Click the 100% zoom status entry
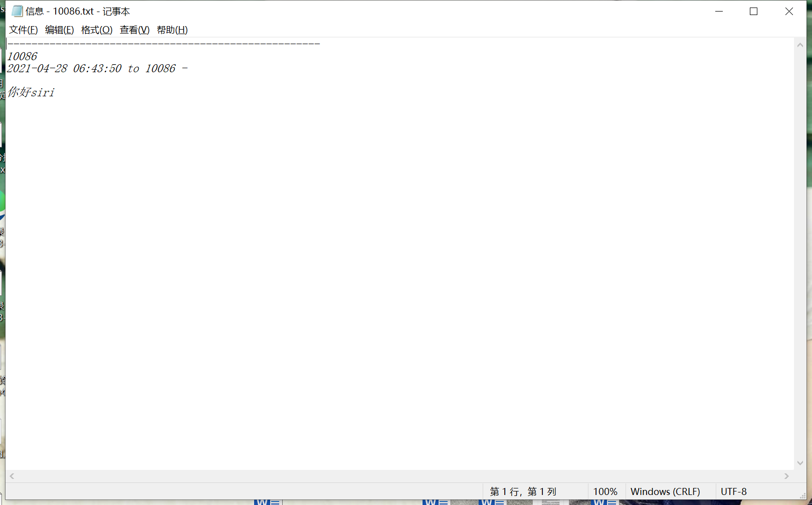Viewport: 812px width, 505px height. click(x=605, y=492)
